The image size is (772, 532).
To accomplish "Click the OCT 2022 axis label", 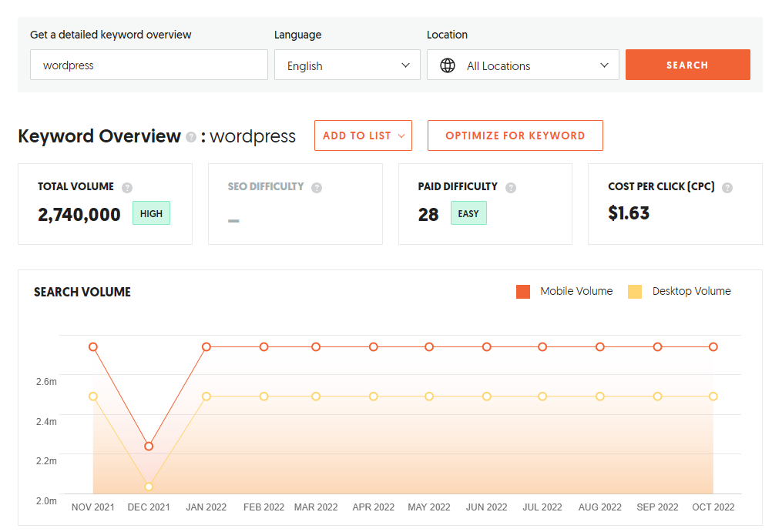I will coord(713,507).
